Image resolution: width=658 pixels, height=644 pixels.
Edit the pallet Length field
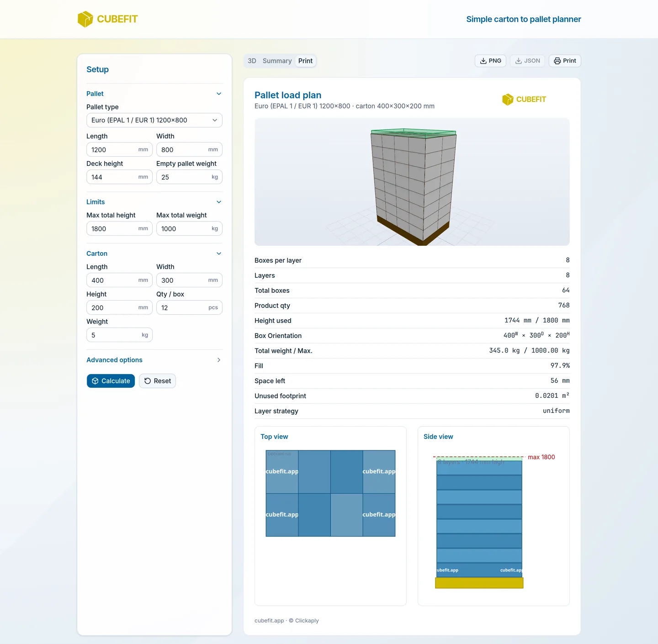pyautogui.click(x=119, y=149)
